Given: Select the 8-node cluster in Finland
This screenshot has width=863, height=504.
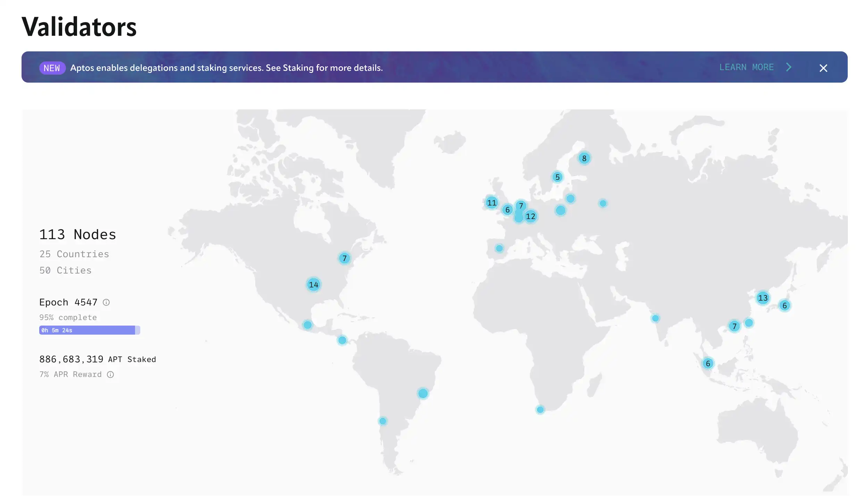Looking at the screenshot, I should tap(584, 158).
